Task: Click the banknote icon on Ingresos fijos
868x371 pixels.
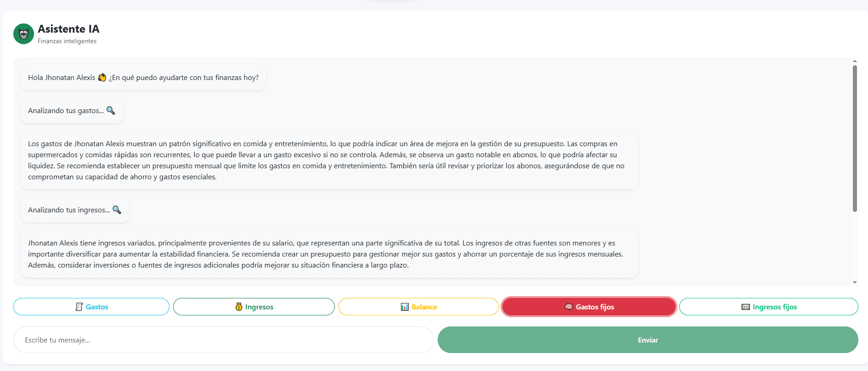Action: pyautogui.click(x=746, y=307)
